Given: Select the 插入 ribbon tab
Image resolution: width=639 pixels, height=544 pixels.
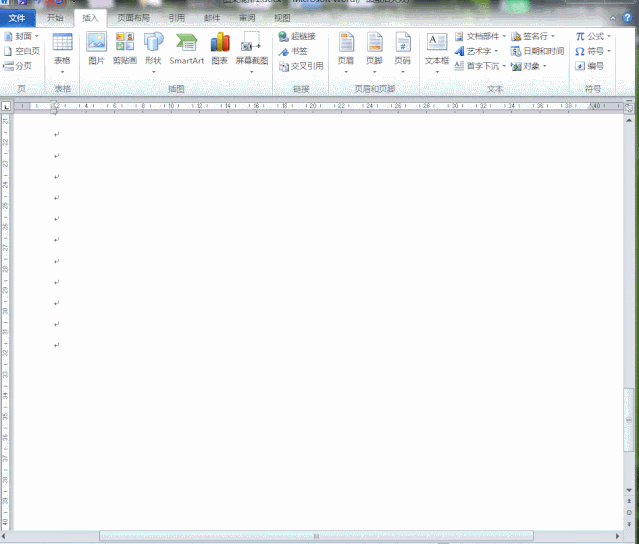Looking at the screenshot, I should pyautogui.click(x=90, y=18).
